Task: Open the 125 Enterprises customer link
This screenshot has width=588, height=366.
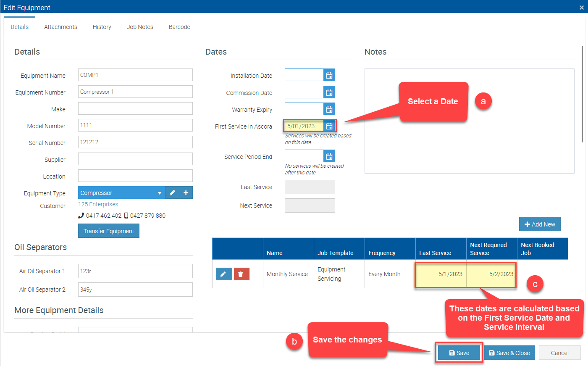Action: coord(98,204)
